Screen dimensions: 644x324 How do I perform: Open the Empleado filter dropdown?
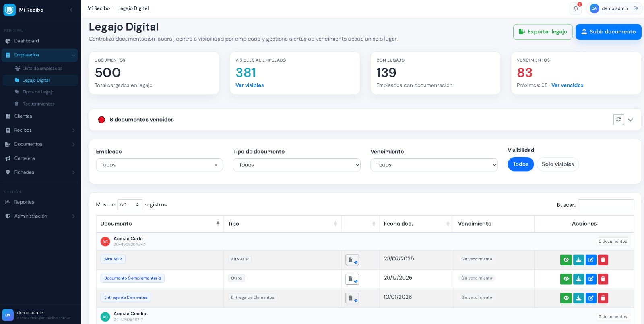point(159,165)
